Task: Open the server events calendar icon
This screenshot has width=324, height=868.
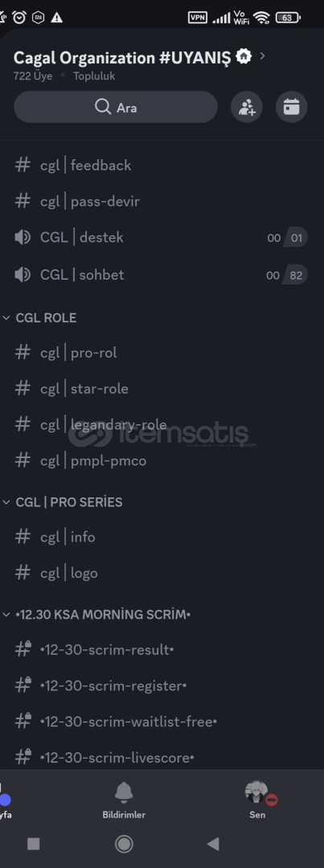Action: pos(291,107)
